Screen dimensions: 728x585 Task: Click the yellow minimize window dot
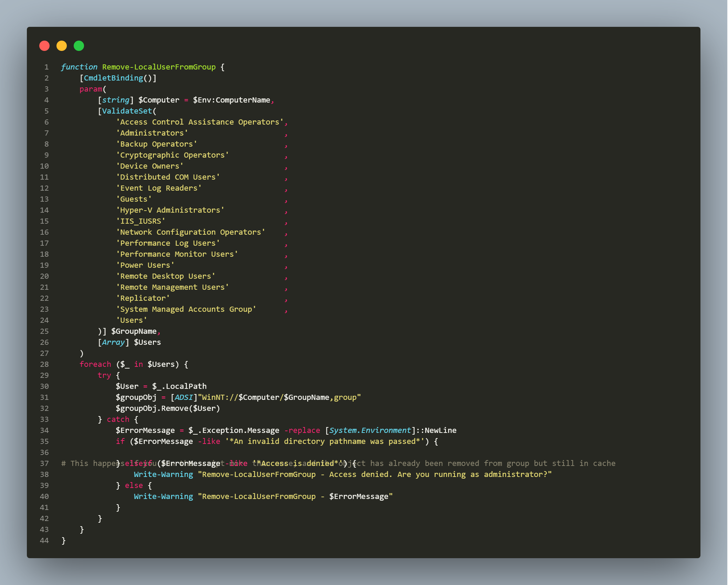click(x=62, y=46)
